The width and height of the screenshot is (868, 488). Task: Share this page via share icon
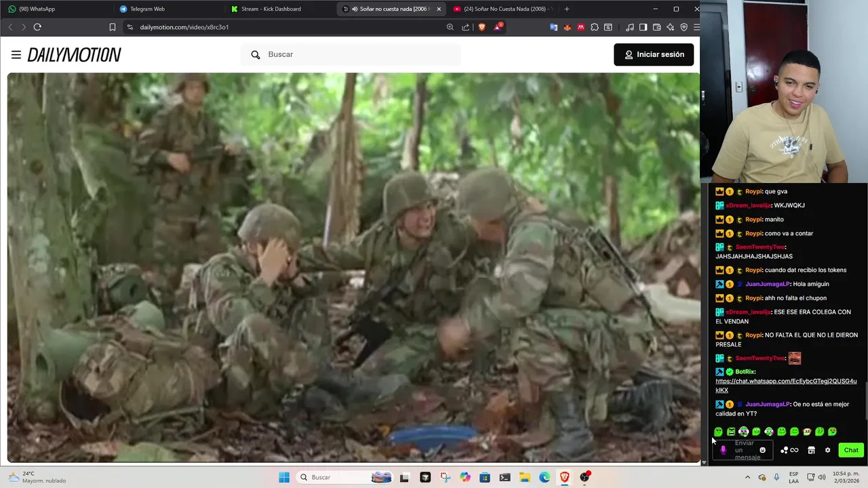tap(466, 27)
